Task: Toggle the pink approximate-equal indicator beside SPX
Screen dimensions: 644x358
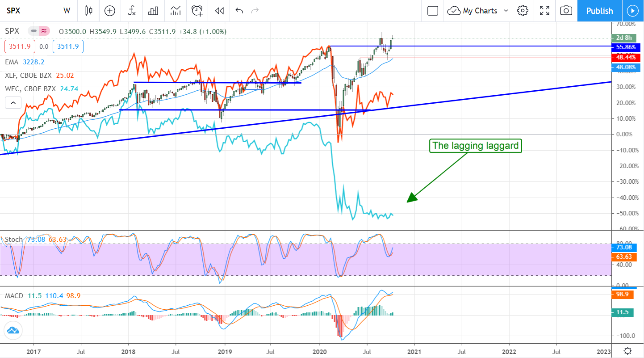Action: click(x=44, y=31)
